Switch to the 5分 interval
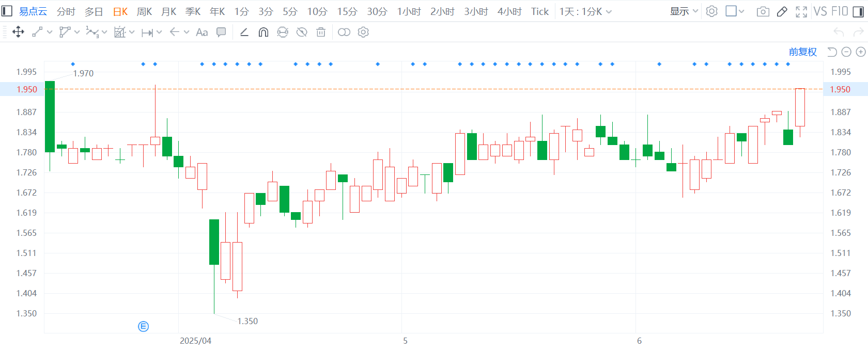Screen dimensions: 868x352 pos(290,11)
